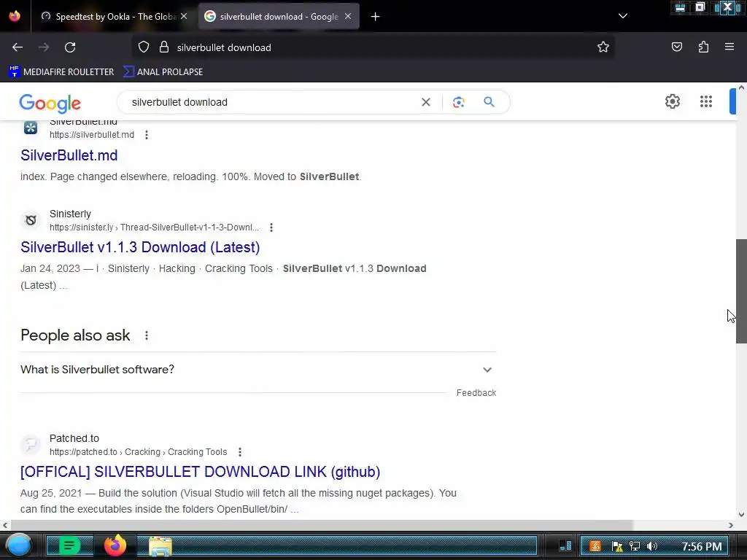Click the network tray icon
The height and width of the screenshot is (560, 747).
(x=634, y=546)
